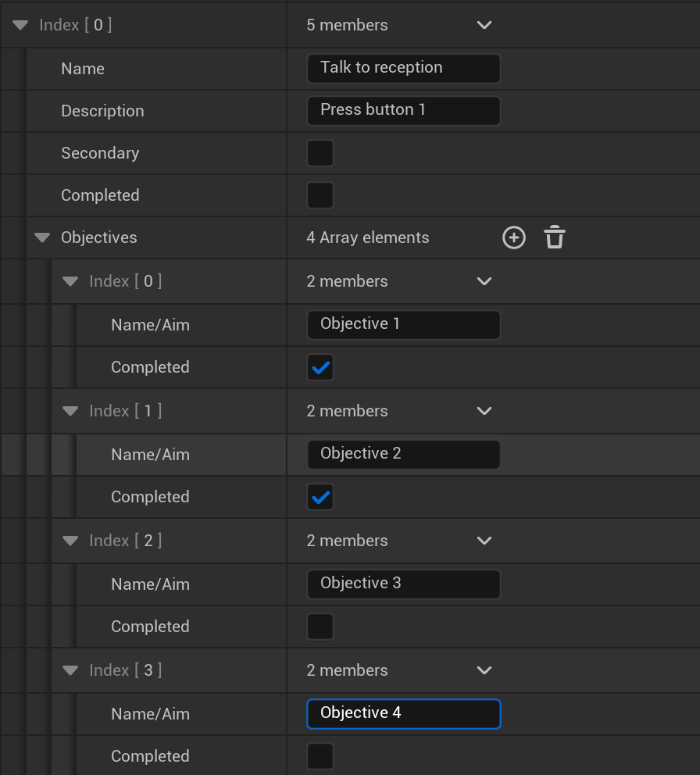This screenshot has height=775, width=700.
Task: Collapse Objectives Index [ 1 ] row
Action: coord(70,411)
